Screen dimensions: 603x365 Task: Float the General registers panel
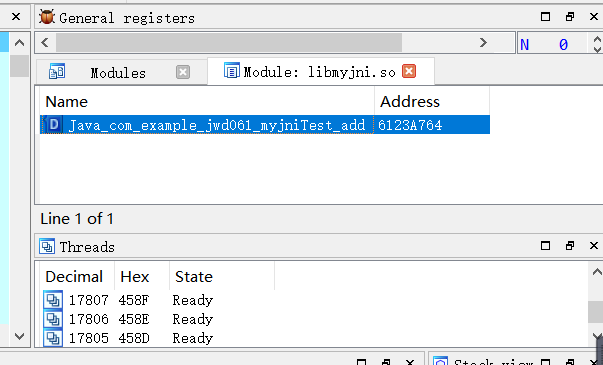point(570,17)
